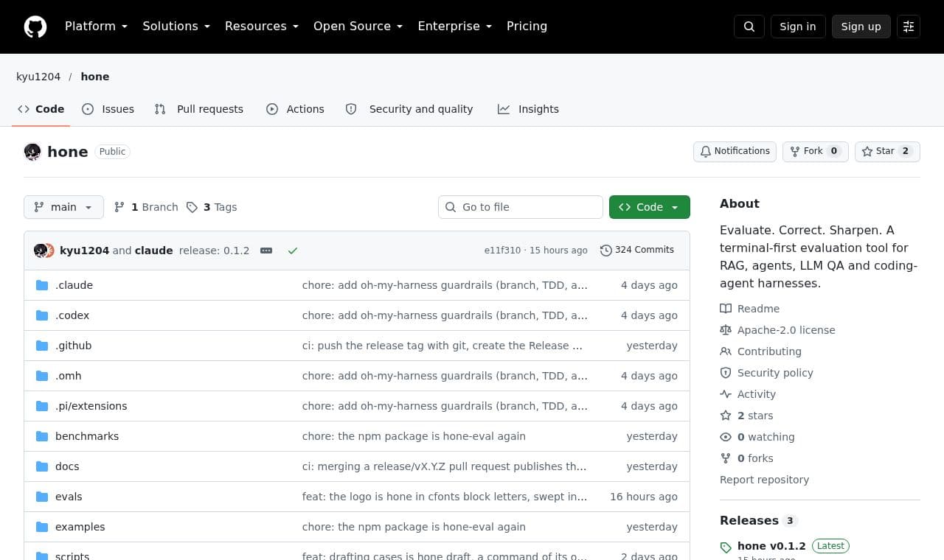Open the Security policy link

(x=767, y=373)
